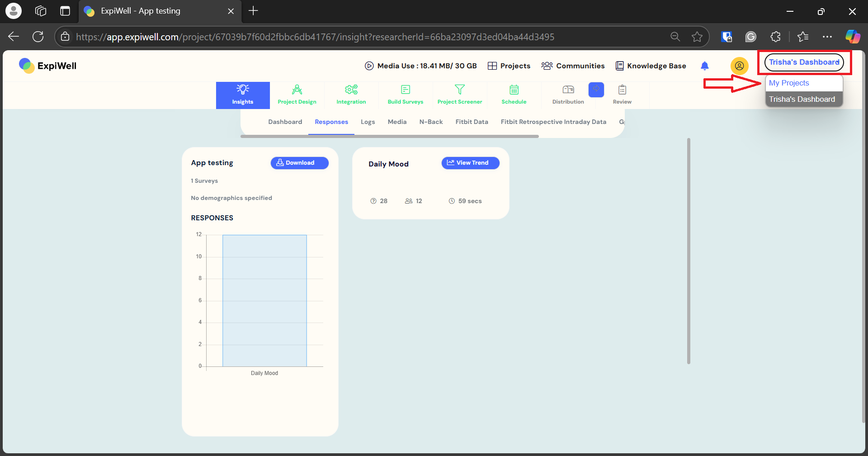This screenshot has width=868, height=456.
Task: Switch to the Logs tab
Action: click(368, 122)
